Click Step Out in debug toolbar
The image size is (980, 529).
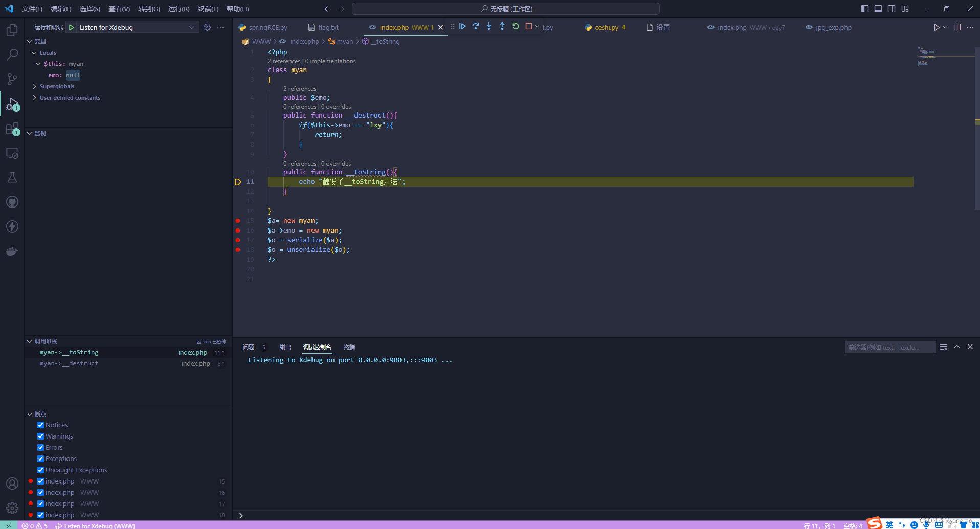pyautogui.click(x=502, y=26)
